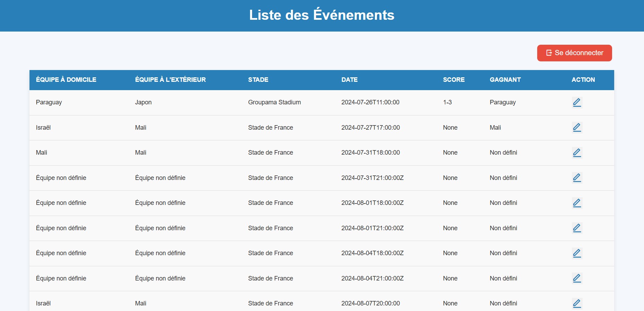
Task: Open edit icon for 2024-08-04T18:00:00Z event
Action: pos(577,253)
